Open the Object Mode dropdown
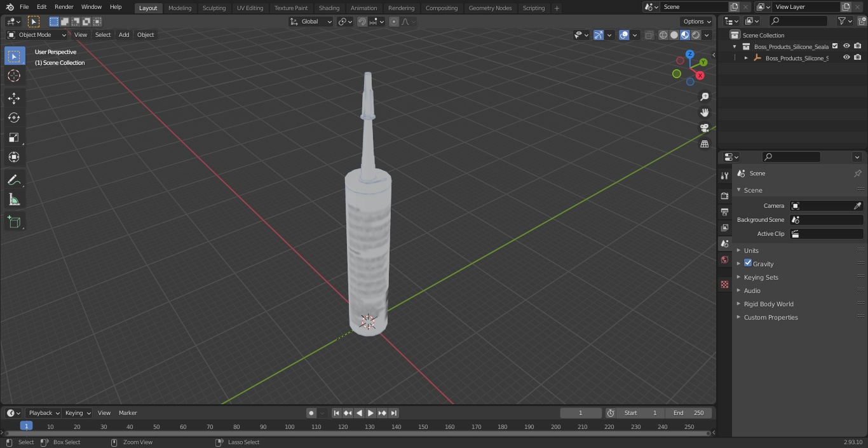 pos(37,35)
